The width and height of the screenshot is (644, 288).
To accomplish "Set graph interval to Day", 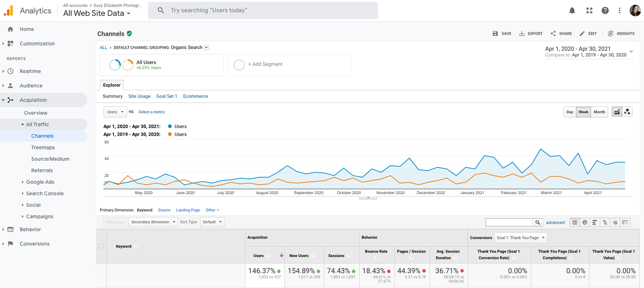I will [x=570, y=112].
